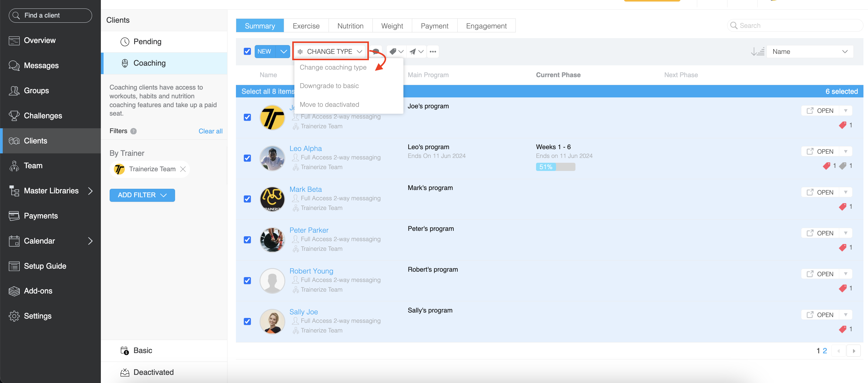Screen dimensions: 868x383
Task: Open the Name sort dropdown
Action: [810, 51]
